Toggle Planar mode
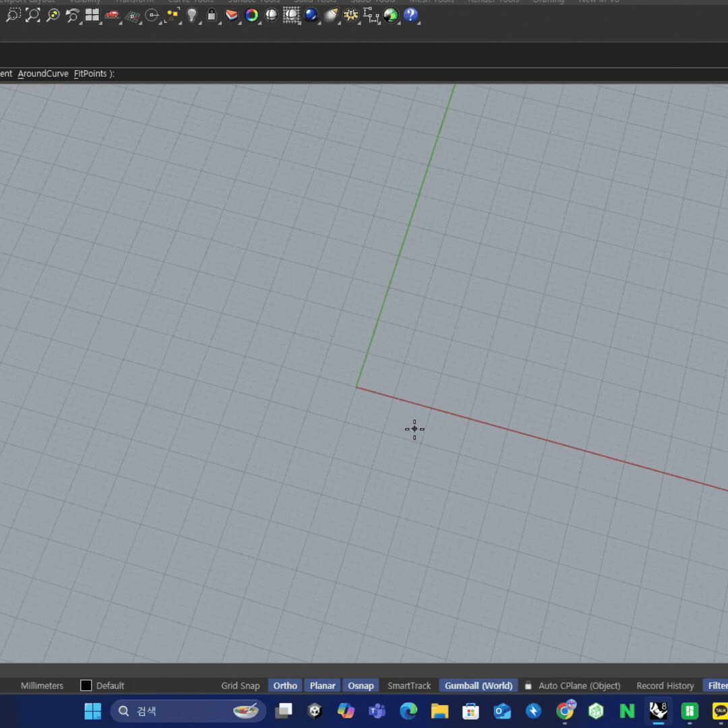Image resolution: width=728 pixels, height=728 pixels. click(x=322, y=686)
